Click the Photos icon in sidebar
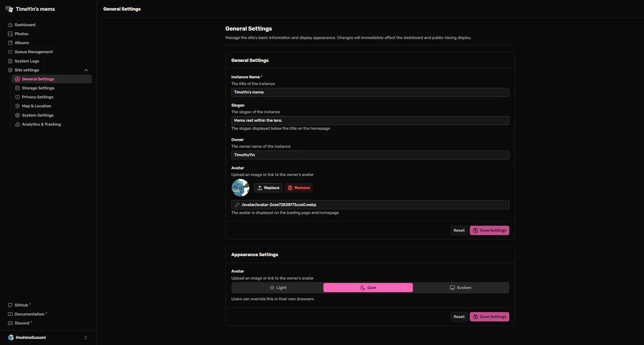 [10, 34]
